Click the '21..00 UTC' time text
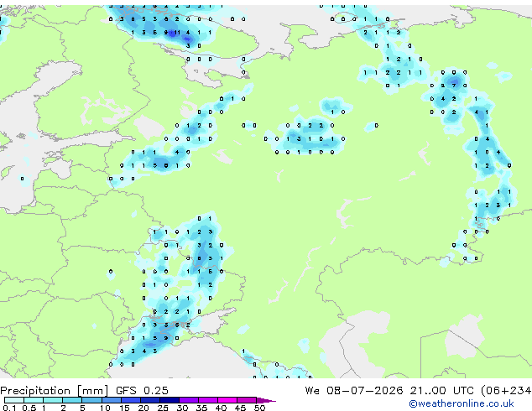 point(441,391)
